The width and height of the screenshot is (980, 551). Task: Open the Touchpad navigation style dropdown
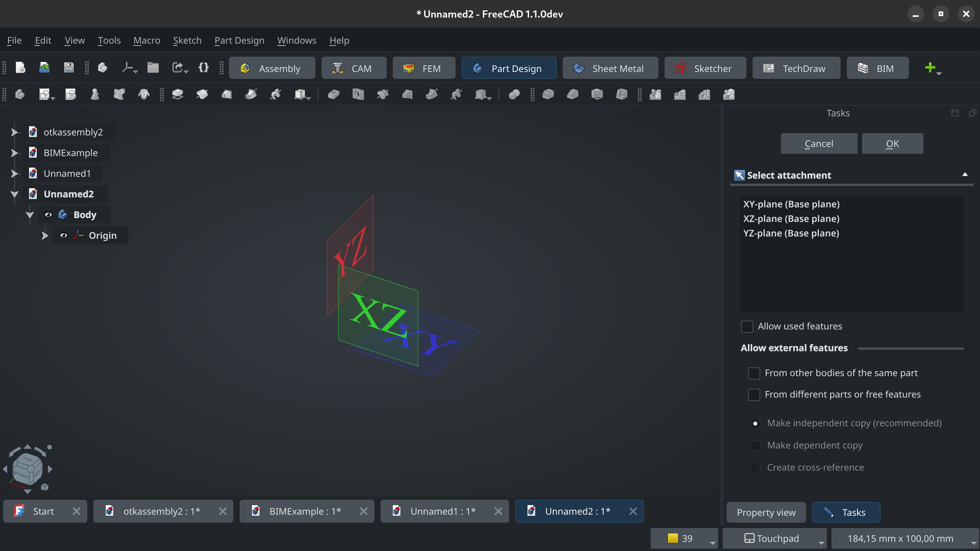774,538
